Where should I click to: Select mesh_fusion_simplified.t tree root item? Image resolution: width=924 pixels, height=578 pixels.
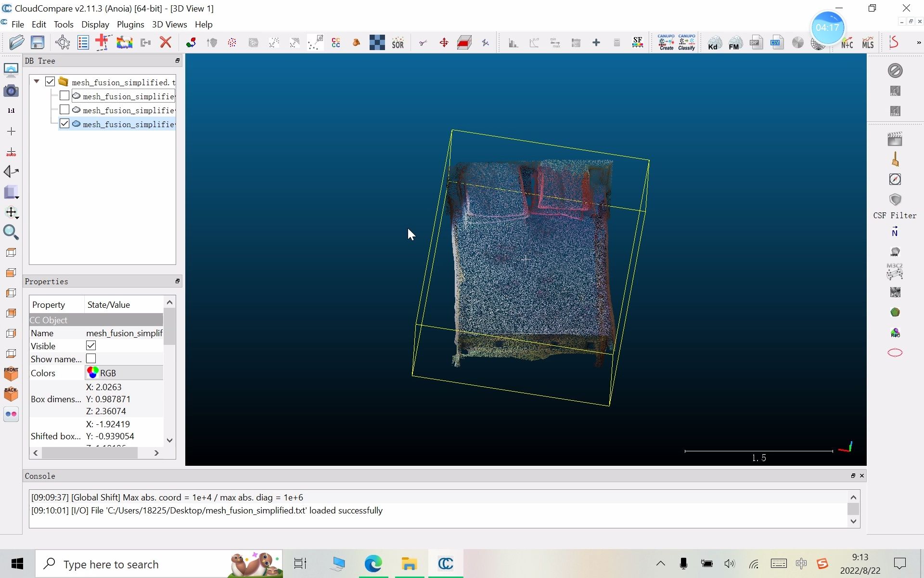122,81
